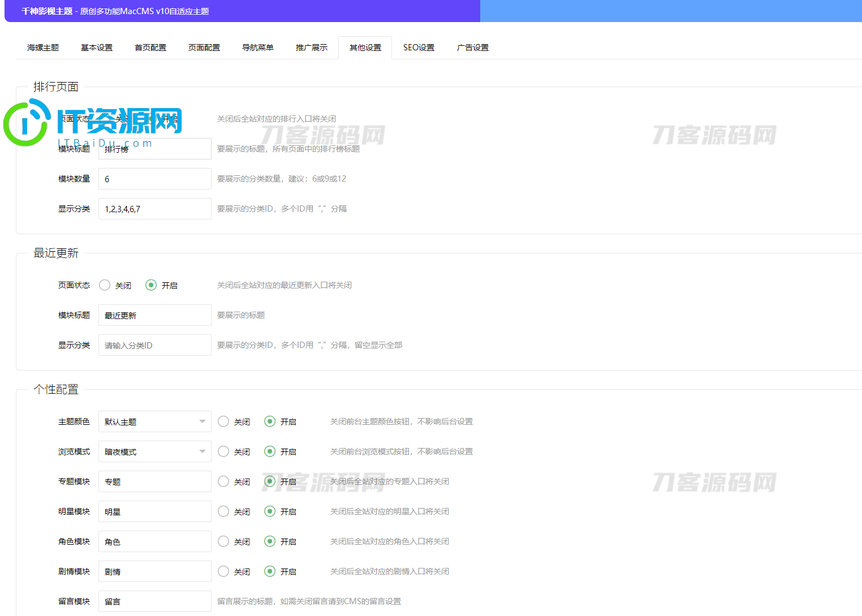Click the 排行页面 section heading
The image size is (862, 616).
point(56,87)
